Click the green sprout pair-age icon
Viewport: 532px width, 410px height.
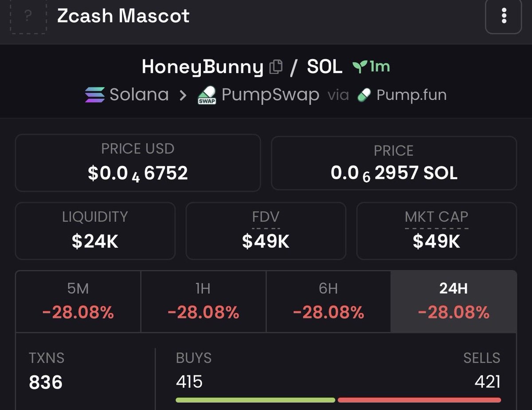click(x=359, y=67)
